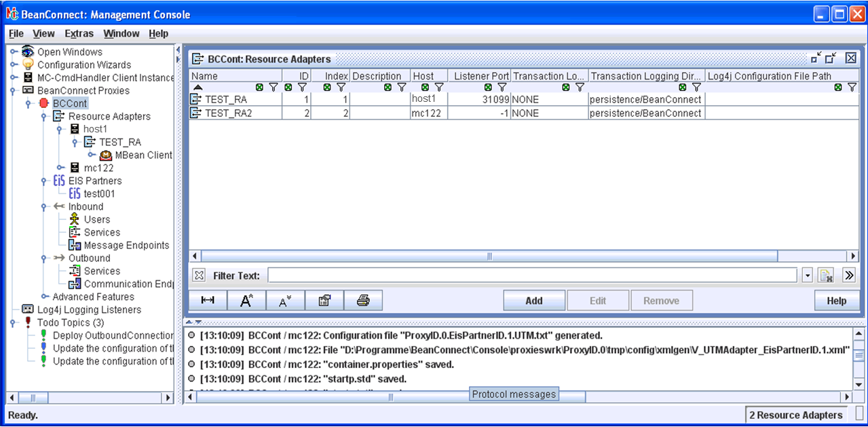The height and width of the screenshot is (427, 868).
Task: Collapse the Resource Adapters tree node
Action: pyautogui.click(x=45, y=117)
